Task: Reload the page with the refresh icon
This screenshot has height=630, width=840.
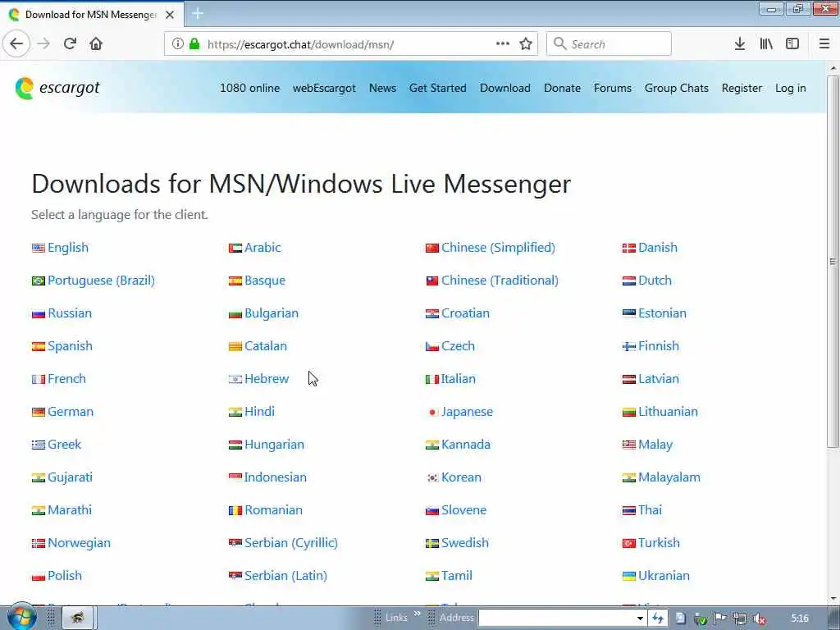Action: 70,44
